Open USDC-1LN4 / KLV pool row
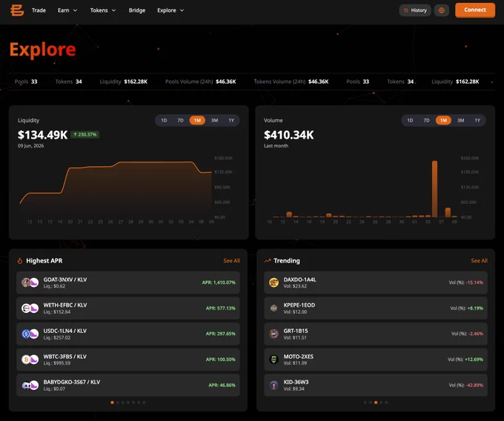 point(128,334)
